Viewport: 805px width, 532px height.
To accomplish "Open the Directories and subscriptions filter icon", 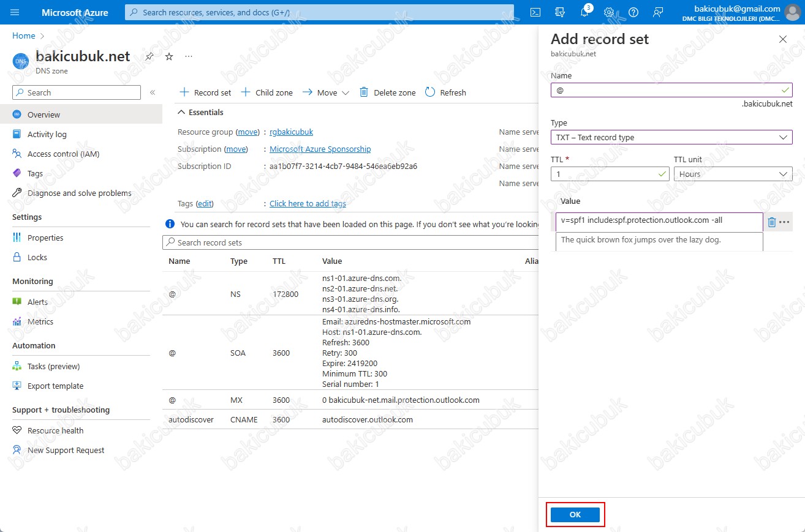I will coord(559,12).
